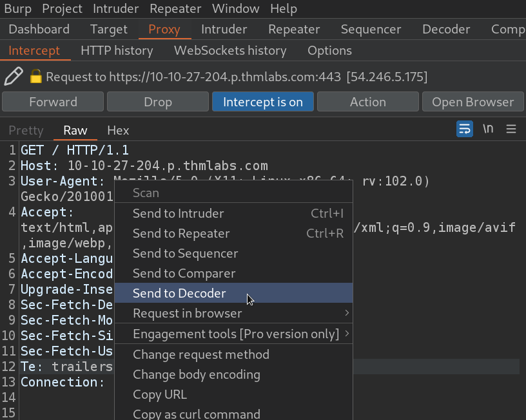
Task: Choose Copy as curl command
Action: pos(234,414)
